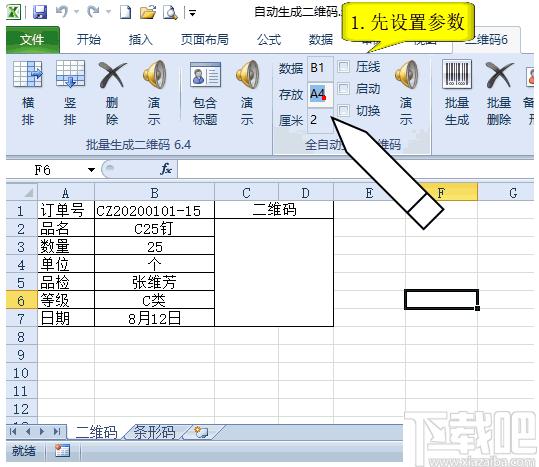Screen dimensions: 539x467
Task: Select row 1 header
Action: [x=21, y=210]
